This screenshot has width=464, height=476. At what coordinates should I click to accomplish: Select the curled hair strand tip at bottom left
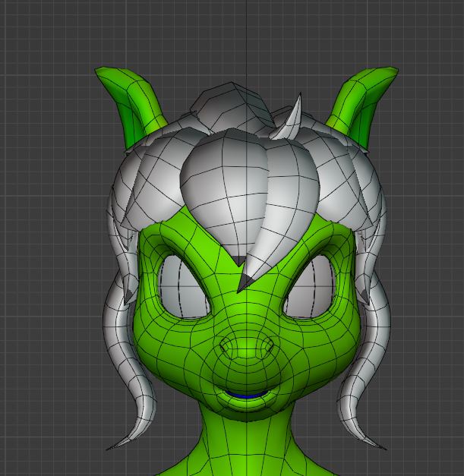122,443
